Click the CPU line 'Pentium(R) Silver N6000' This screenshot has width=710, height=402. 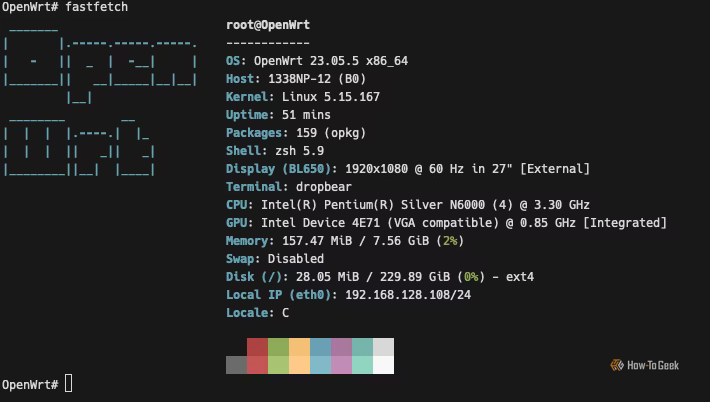click(x=404, y=205)
